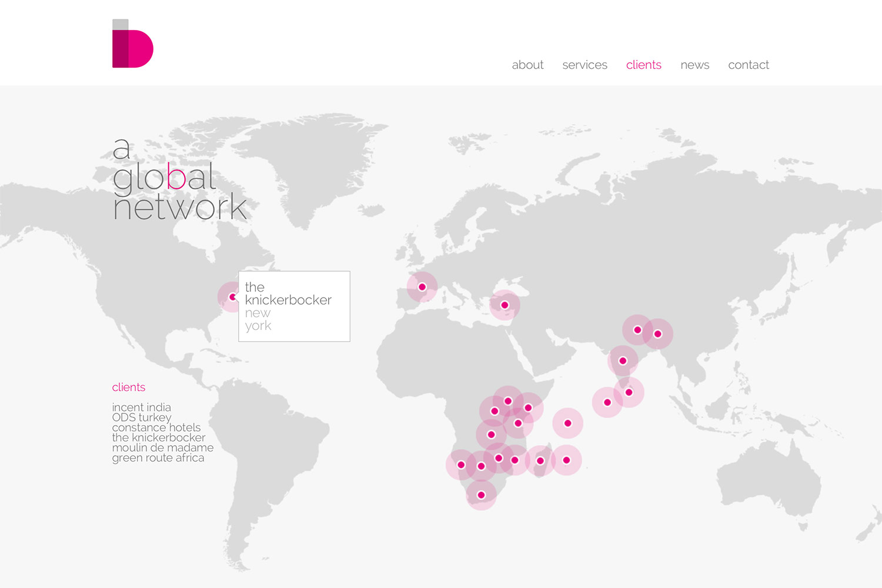Select ODS turkey from clients list
The width and height of the screenshot is (882, 588).
(x=142, y=417)
